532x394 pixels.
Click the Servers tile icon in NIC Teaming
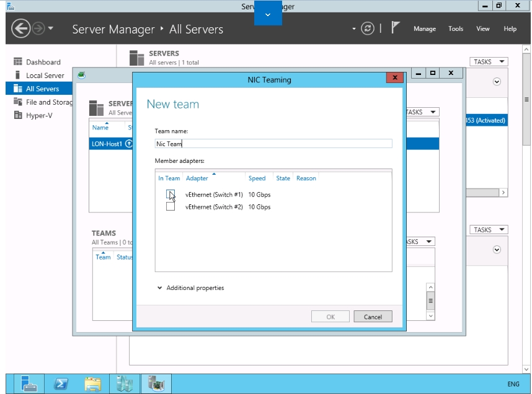(x=96, y=108)
